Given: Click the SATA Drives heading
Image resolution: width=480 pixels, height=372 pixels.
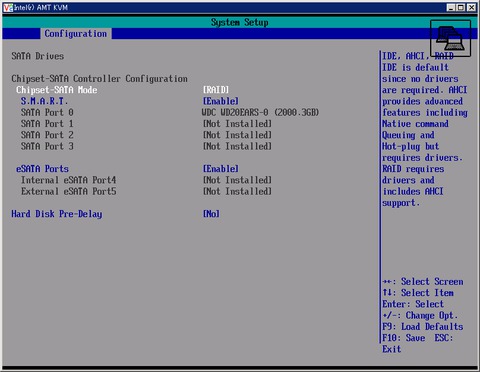Looking at the screenshot, I should point(38,56).
